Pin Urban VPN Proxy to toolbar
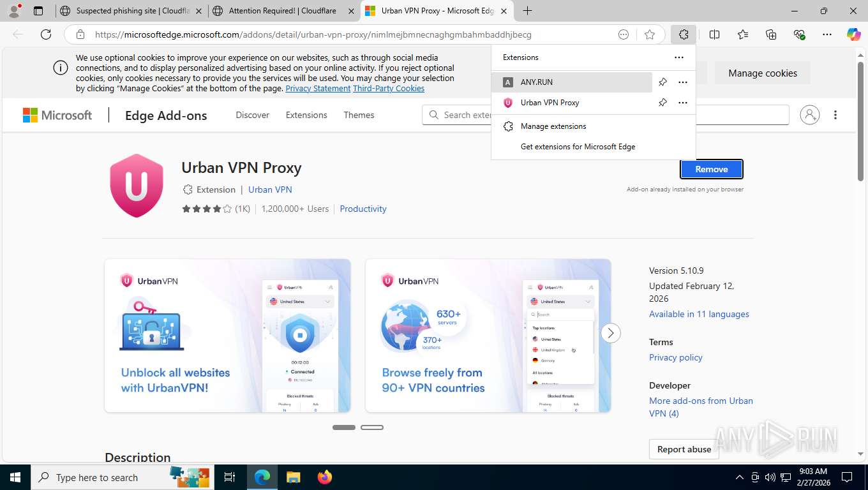The height and width of the screenshot is (490, 868). coord(662,102)
